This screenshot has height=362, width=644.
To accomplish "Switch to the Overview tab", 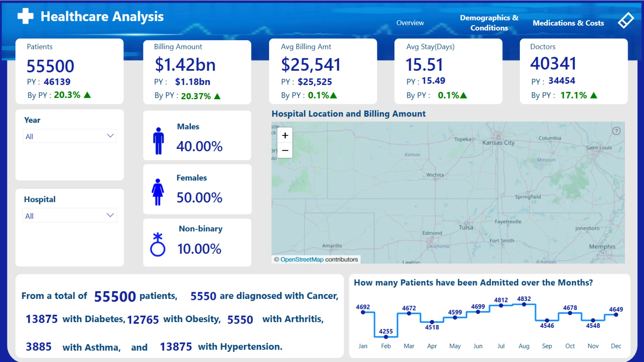I will point(410,23).
